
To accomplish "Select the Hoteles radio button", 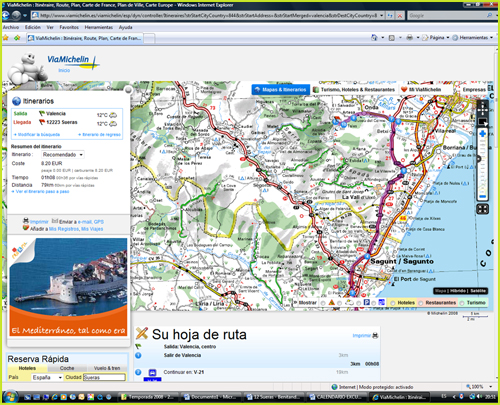I will 393,303.
